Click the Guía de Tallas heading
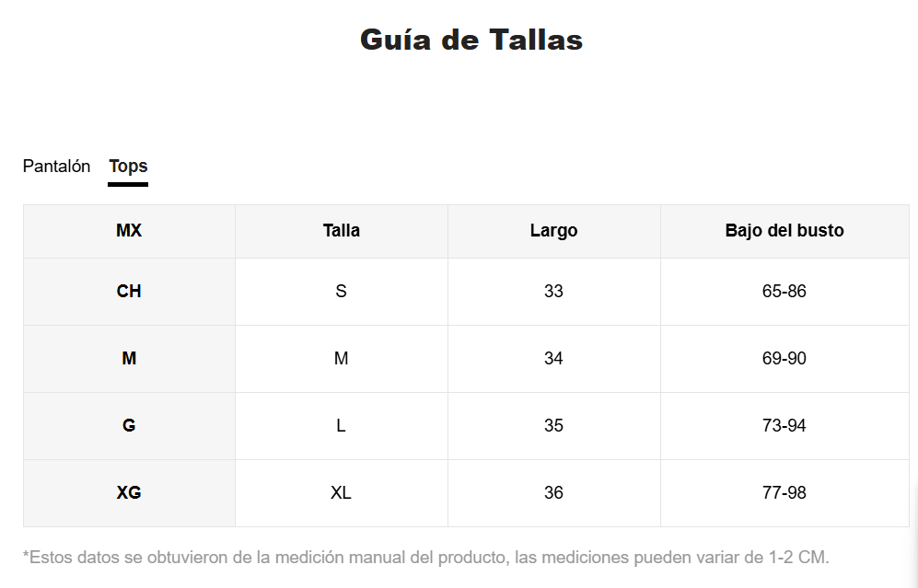This screenshot has height=588, width=918. (471, 40)
